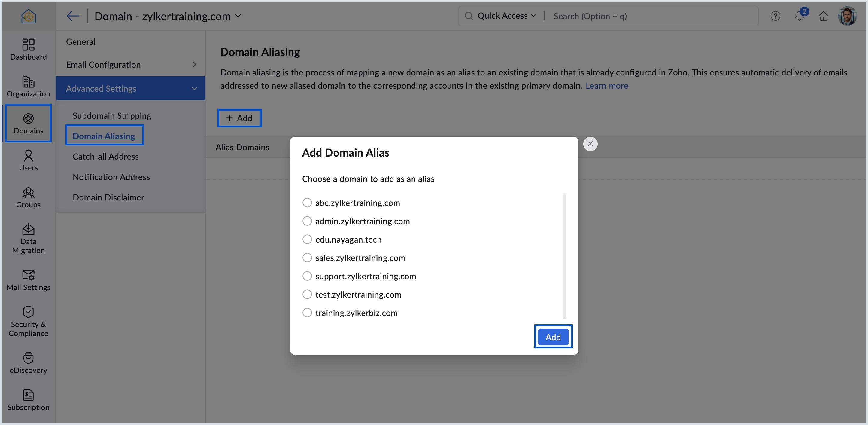Open the Groups panel

tap(28, 197)
